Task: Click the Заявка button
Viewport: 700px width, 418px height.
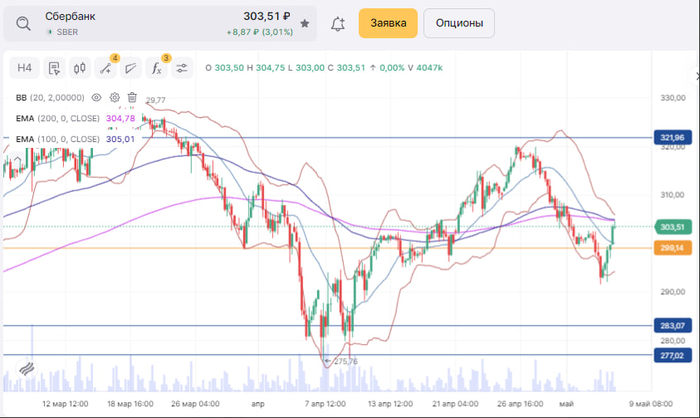Action: tap(388, 23)
